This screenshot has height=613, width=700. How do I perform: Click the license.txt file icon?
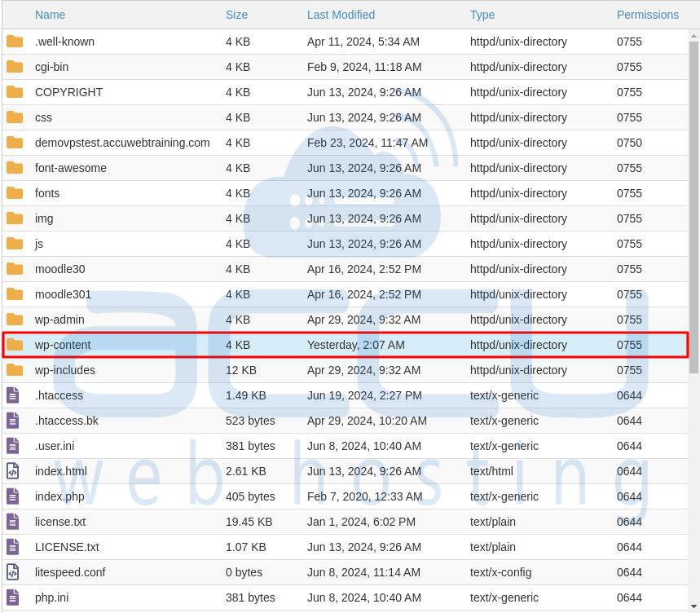tap(13, 522)
